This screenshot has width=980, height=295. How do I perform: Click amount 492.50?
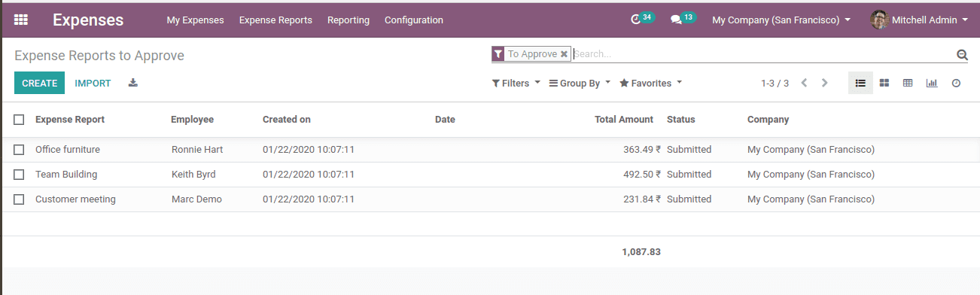642,175
